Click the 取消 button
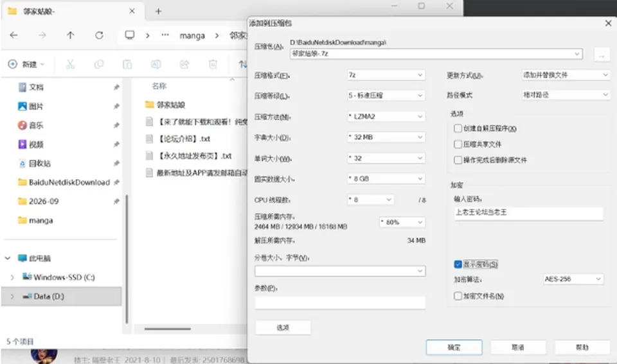The width and height of the screenshot is (617, 364). pyautogui.click(x=518, y=347)
